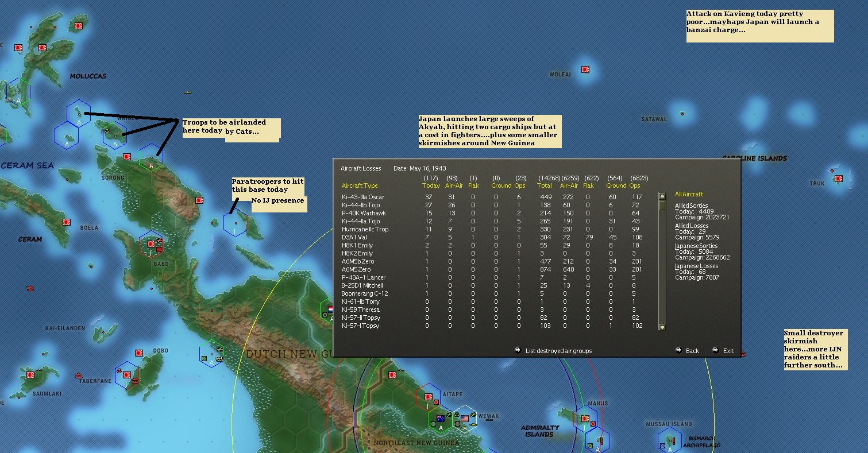Click the Kai-Eilanden map label
The height and width of the screenshot is (453, 868).
65,328
